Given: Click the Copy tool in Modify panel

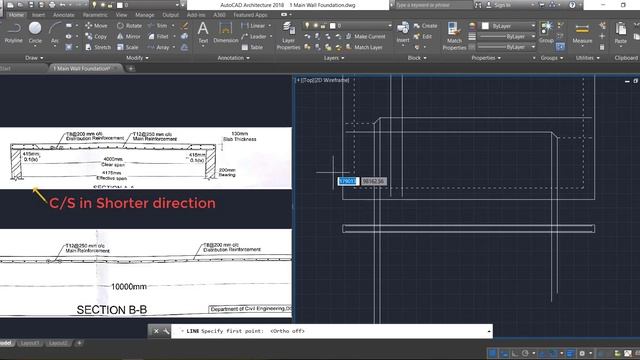Looking at the screenshot, I should [96, 36].
